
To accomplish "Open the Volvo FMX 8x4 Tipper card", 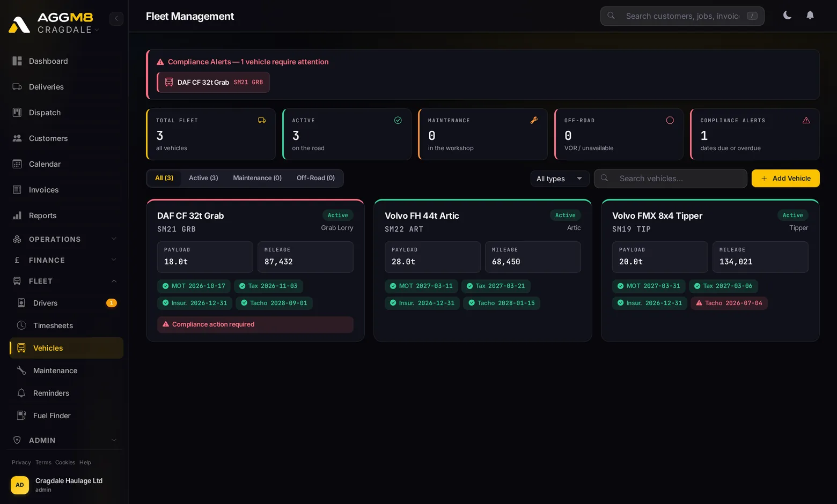I will [x=710, y=271].
